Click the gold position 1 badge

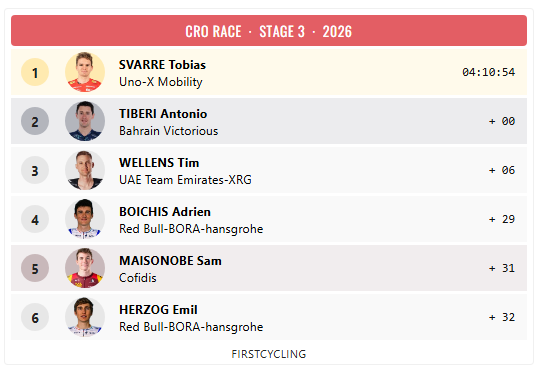(x=35, y=72)
